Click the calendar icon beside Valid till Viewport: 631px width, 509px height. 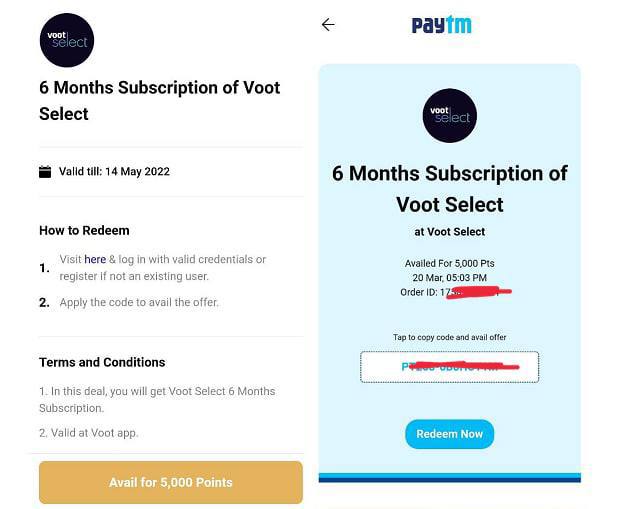coord(45,172)
